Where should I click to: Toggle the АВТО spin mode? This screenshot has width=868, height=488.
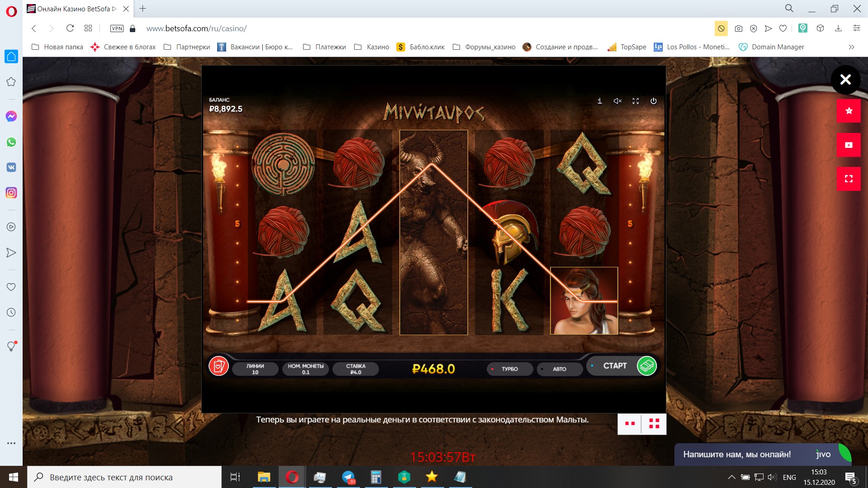(560, 369)
